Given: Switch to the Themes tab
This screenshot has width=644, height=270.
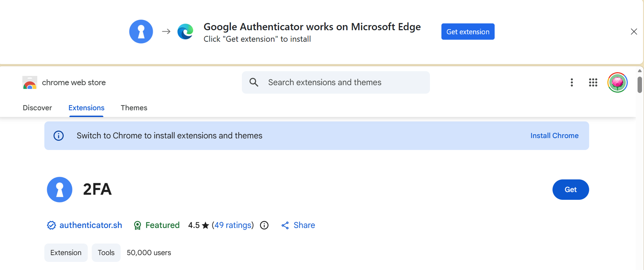Looking at the screenshot, I should point(134,108).
